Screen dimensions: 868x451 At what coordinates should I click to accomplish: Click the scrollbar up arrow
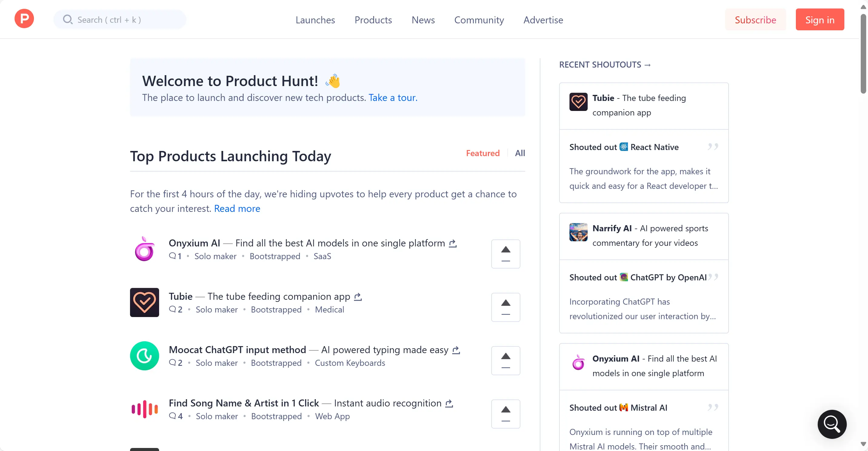[863, 7]
